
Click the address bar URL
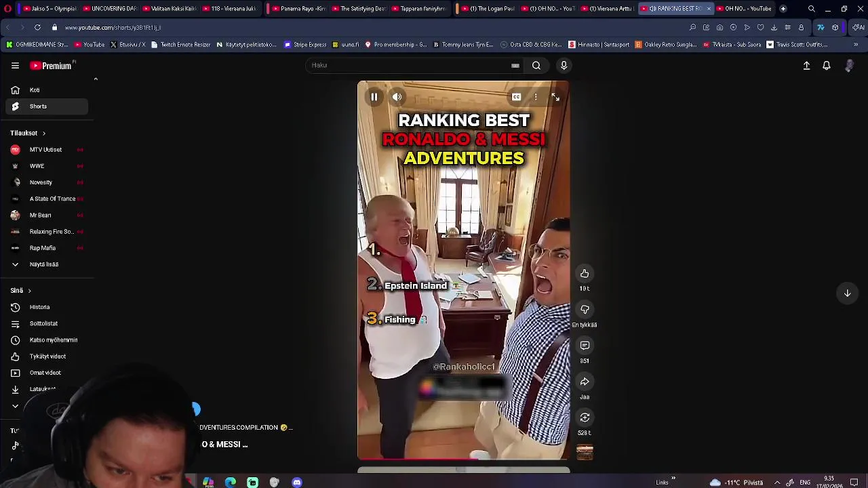point(113,28)
